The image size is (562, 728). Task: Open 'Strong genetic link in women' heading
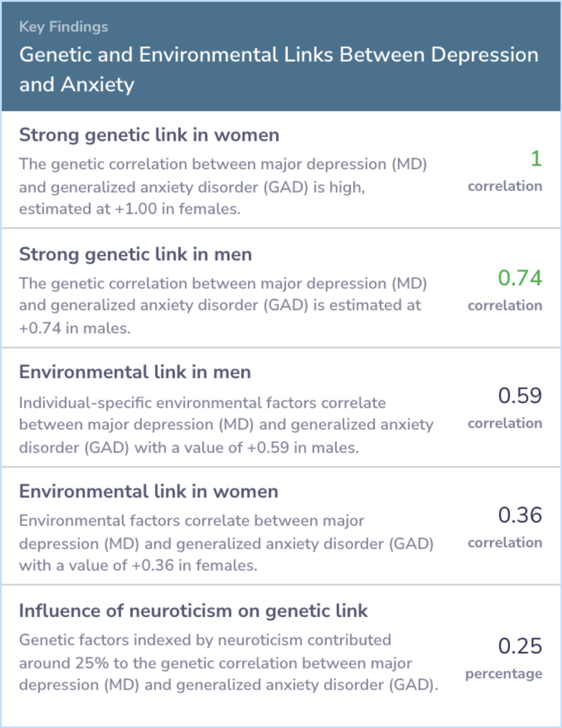pyautogui.click(x=149, y=135)
